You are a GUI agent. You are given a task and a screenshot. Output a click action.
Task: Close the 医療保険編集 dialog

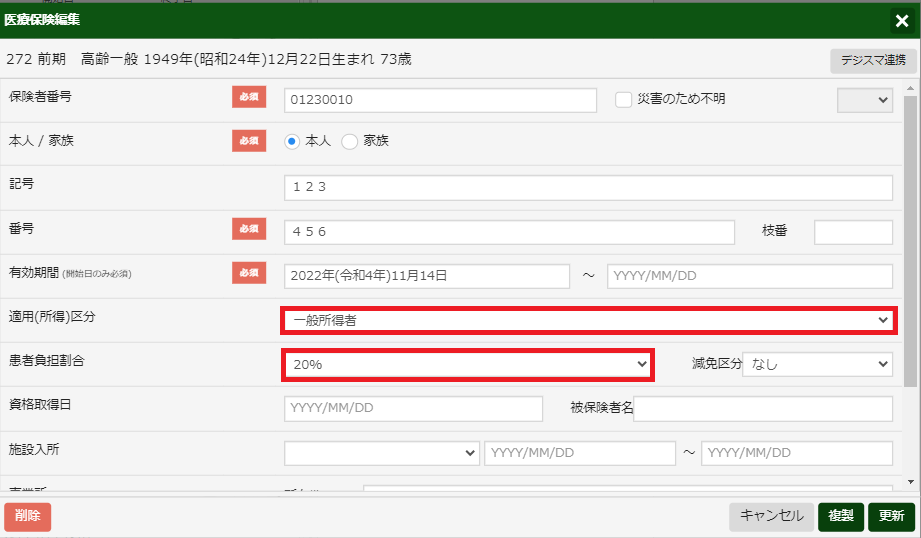pyautogui.click(x=902, y=21)
